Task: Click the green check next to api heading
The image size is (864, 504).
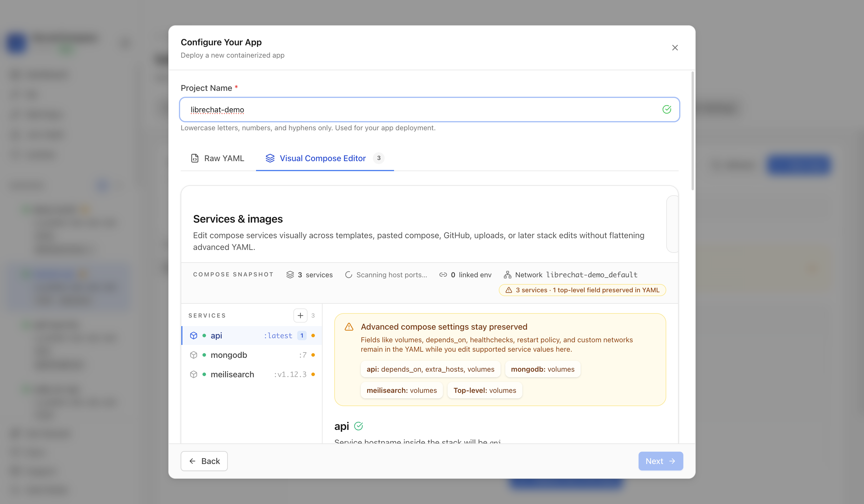Action: pos(358,426)
